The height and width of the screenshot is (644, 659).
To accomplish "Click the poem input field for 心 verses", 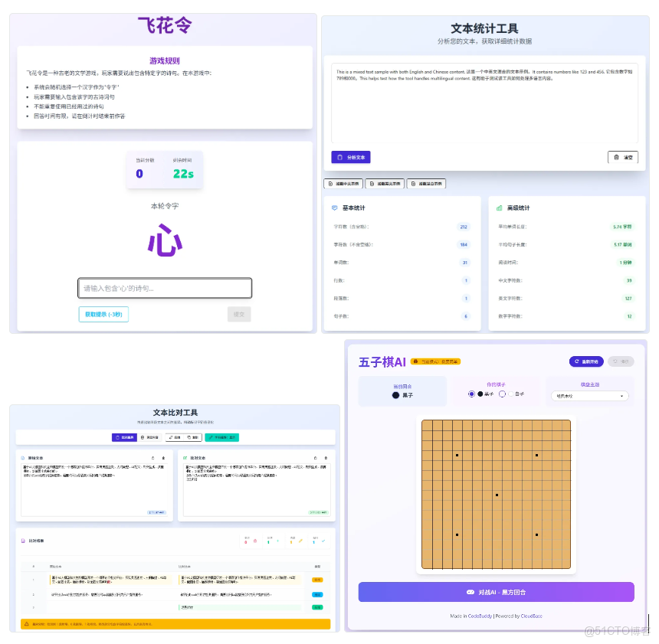I will click(x=165, y=287).
